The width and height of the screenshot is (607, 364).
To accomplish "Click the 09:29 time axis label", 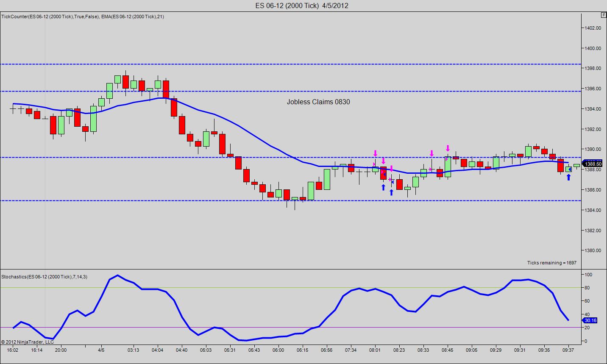I will tap(496, 350).
